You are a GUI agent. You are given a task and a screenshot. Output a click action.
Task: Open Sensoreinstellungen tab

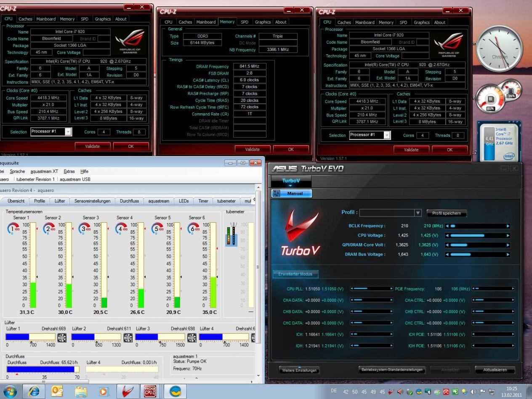click(x=92, y=201)
